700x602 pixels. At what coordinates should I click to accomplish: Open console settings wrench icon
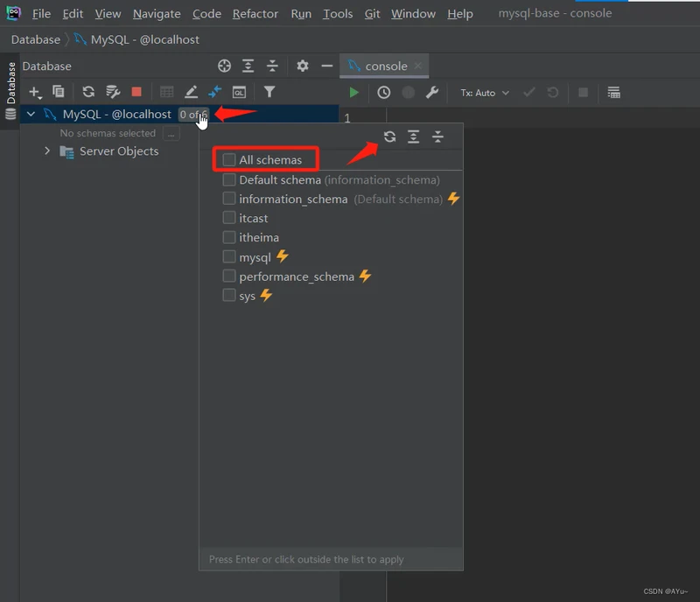tap(431, 93)
